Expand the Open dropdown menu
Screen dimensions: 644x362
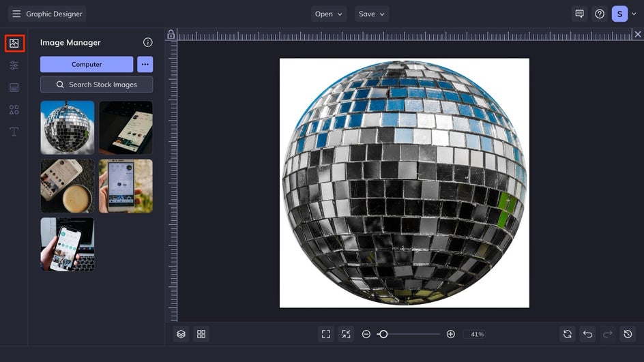point(329,14)
